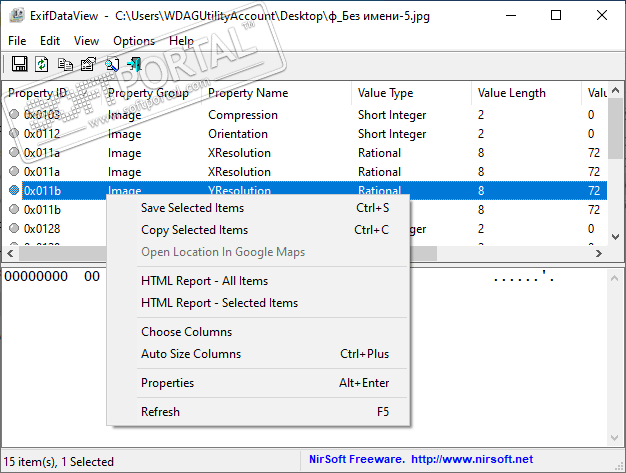
Task: Click the Copy Selected Items toolbar icon
Action: click(65, 64)
